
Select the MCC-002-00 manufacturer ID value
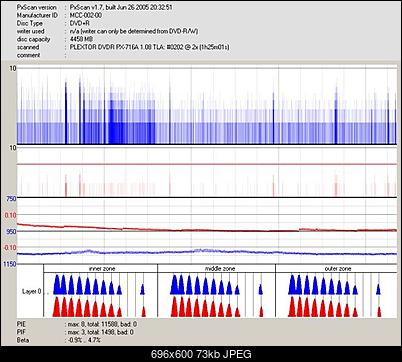(86, 15)
